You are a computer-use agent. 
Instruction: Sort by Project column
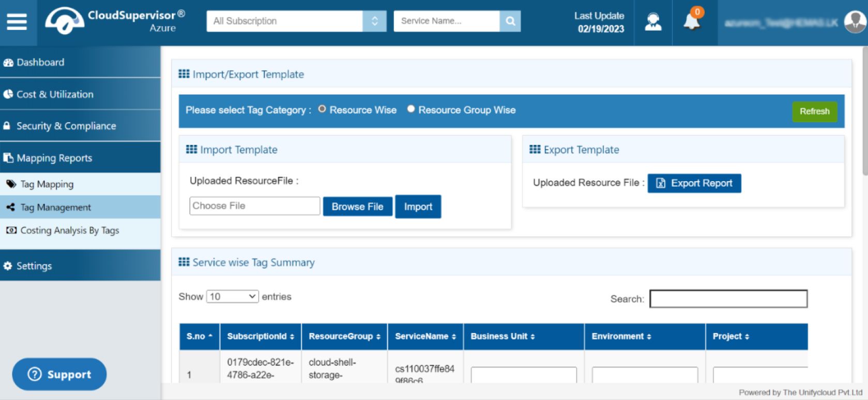756,336
